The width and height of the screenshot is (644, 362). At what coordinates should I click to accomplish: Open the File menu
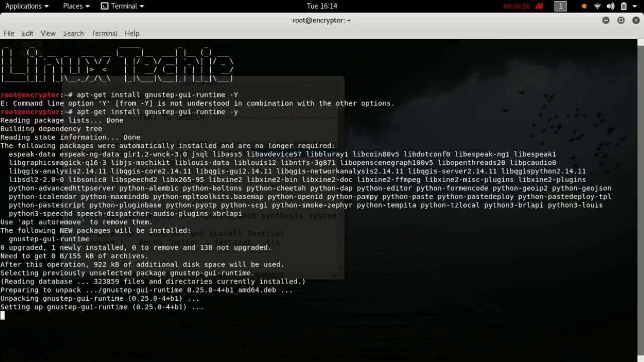coord(9,33)
